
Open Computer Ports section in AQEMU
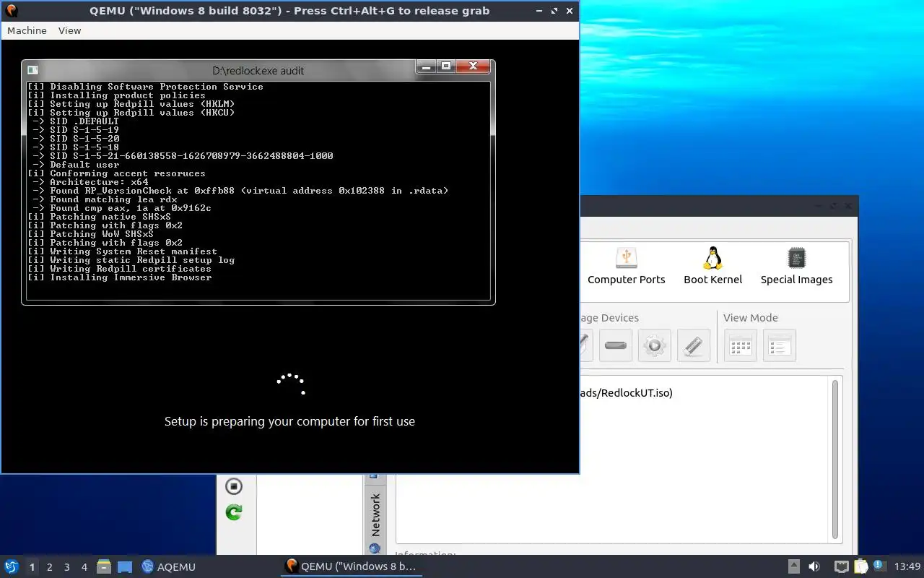[627, 266]
